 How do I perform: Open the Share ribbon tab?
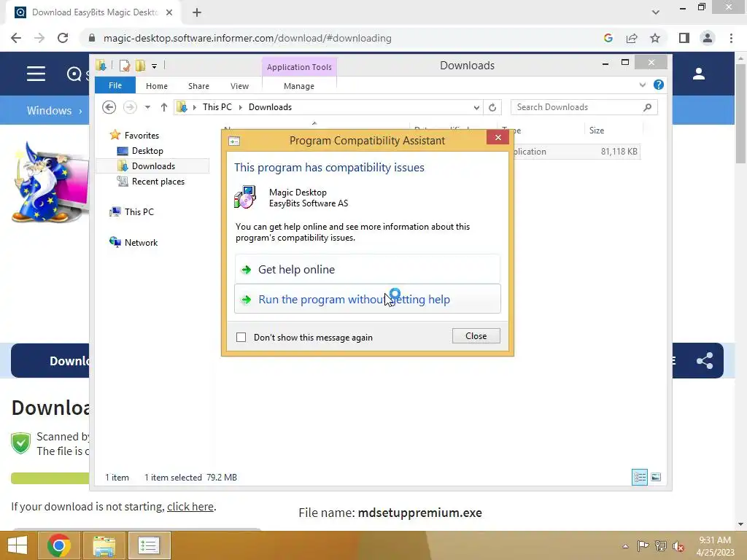click(198, 86)
